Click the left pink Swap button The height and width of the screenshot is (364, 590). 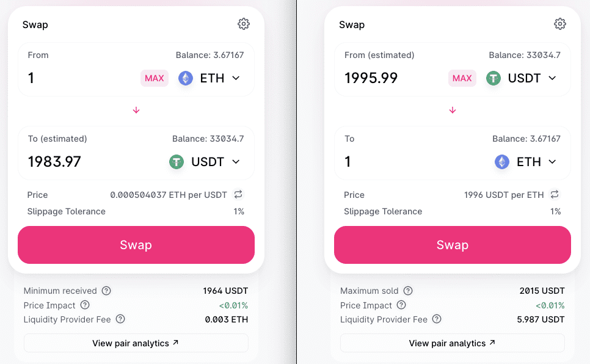click(x=136, y=245)
